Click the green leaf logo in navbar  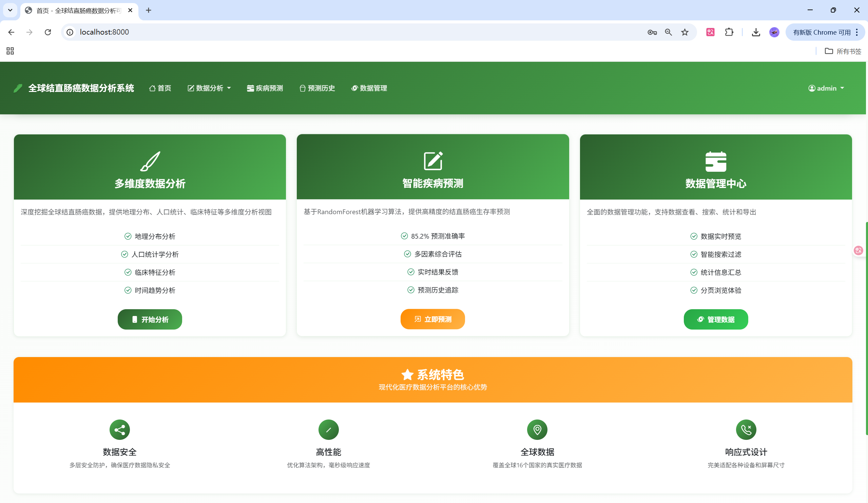point(18,88)
